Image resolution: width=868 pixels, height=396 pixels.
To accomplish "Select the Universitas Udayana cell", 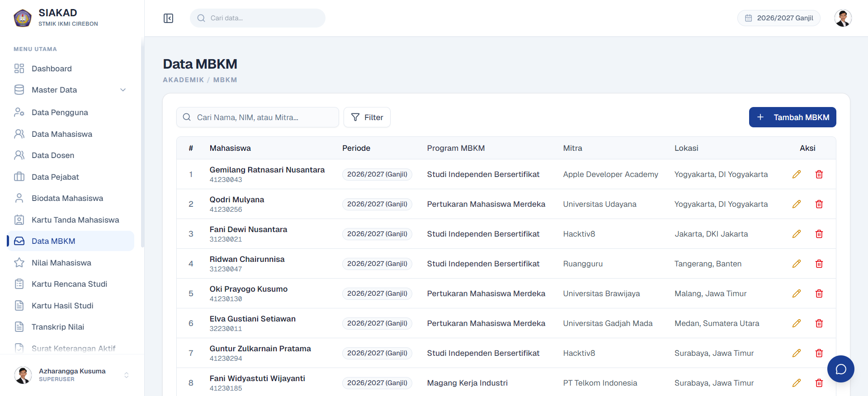I will pos(599,204).
